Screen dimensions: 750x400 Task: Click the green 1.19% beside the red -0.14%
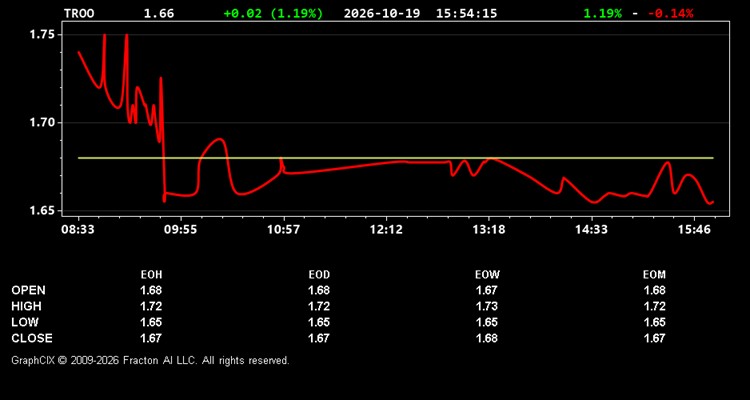pos(603,13)
